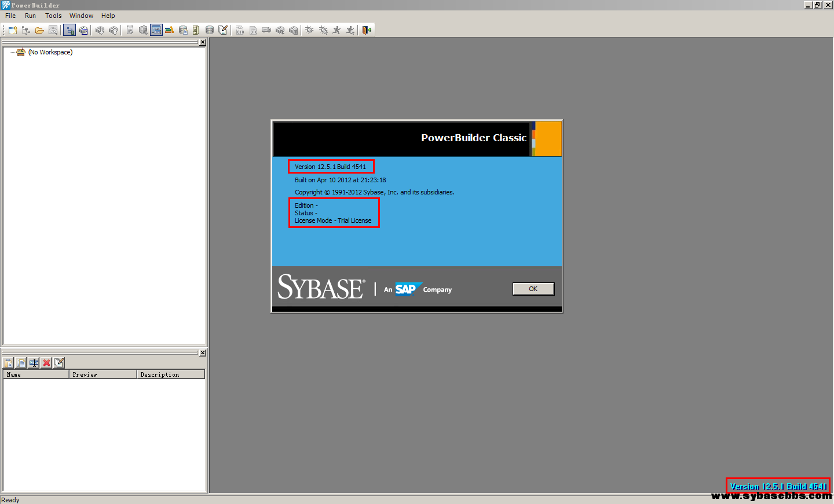The image size is (834, 504).
Task: Toggle the System Tree toolbar button
Action: click(69, 30)
